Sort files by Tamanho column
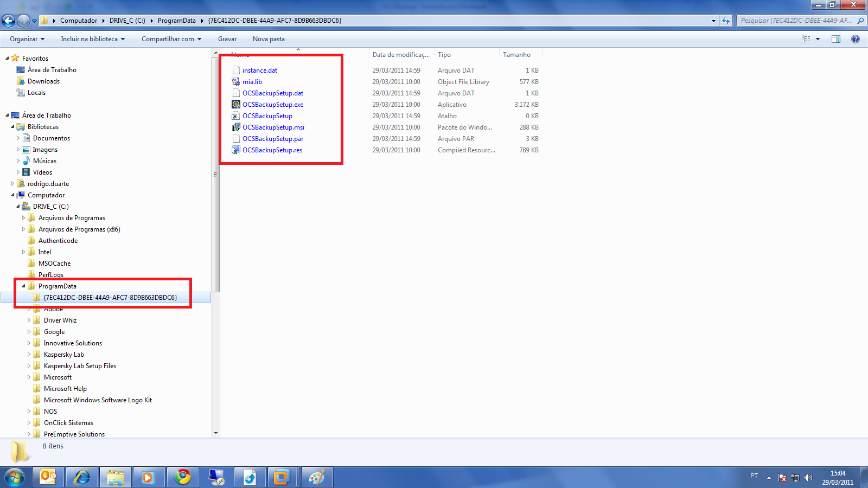The image size is (868, 488). click(x=521, y=55)
